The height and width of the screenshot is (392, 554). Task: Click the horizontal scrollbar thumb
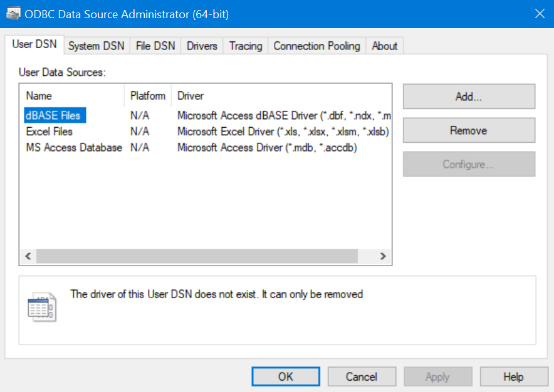[197, 256]
